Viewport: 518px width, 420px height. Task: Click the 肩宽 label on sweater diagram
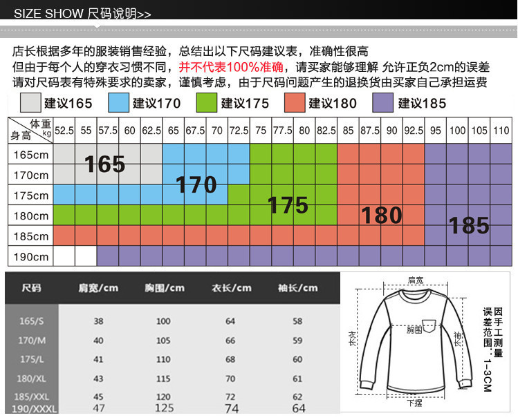(x=415, y=280)
